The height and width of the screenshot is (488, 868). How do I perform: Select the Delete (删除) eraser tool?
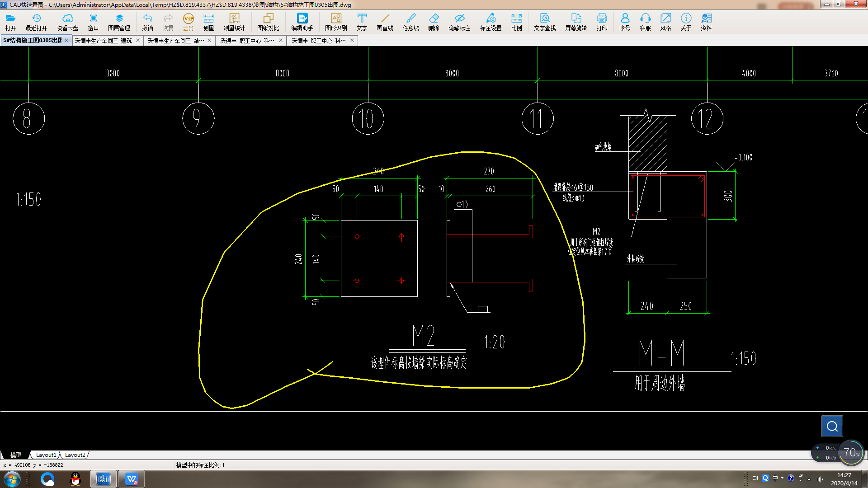click(x=434, y=22)
